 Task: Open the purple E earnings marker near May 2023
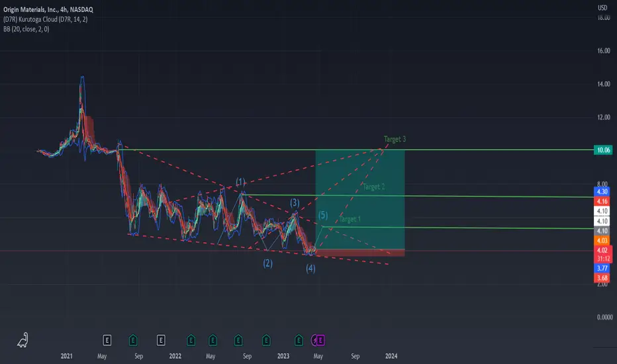pyautogui.click(x=320, y=340)
